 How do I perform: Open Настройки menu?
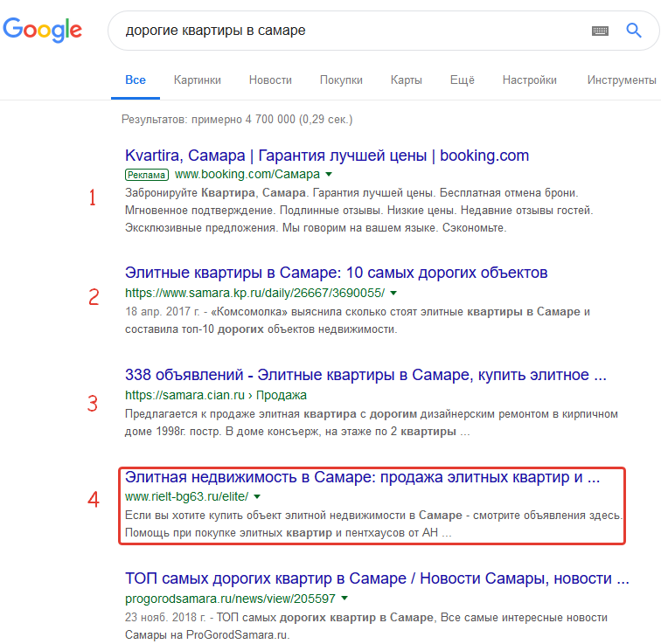530,80
